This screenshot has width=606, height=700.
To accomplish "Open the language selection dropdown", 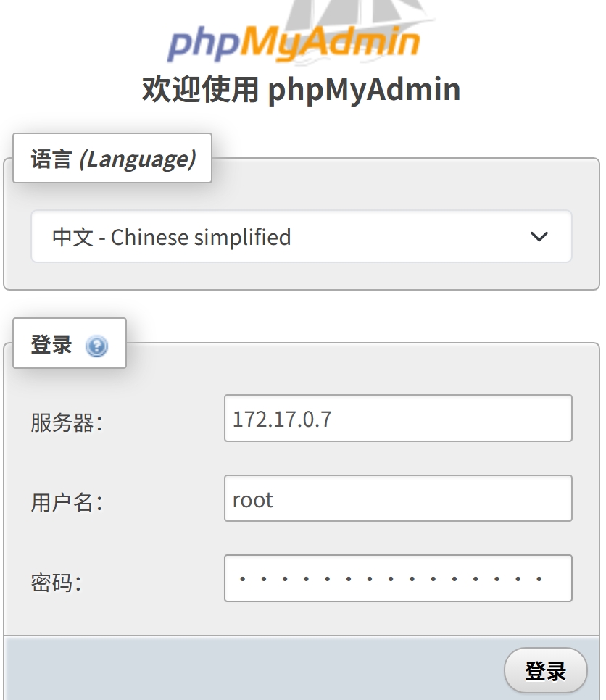I will tap(301, 236).
